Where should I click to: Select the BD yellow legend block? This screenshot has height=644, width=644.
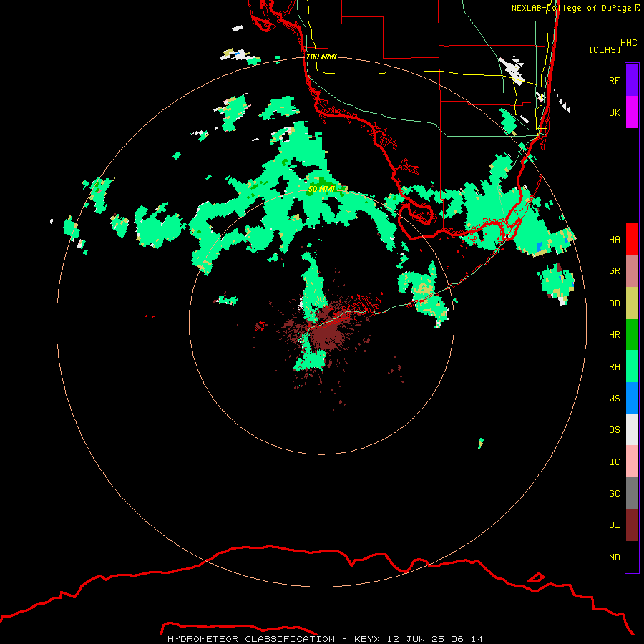tap(632, 303)
